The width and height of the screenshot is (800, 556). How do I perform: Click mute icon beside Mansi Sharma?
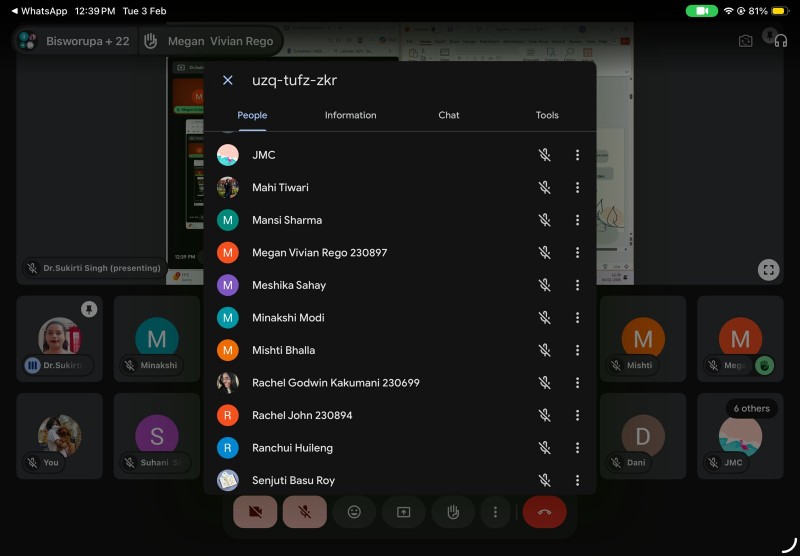[x=545, y=220]
